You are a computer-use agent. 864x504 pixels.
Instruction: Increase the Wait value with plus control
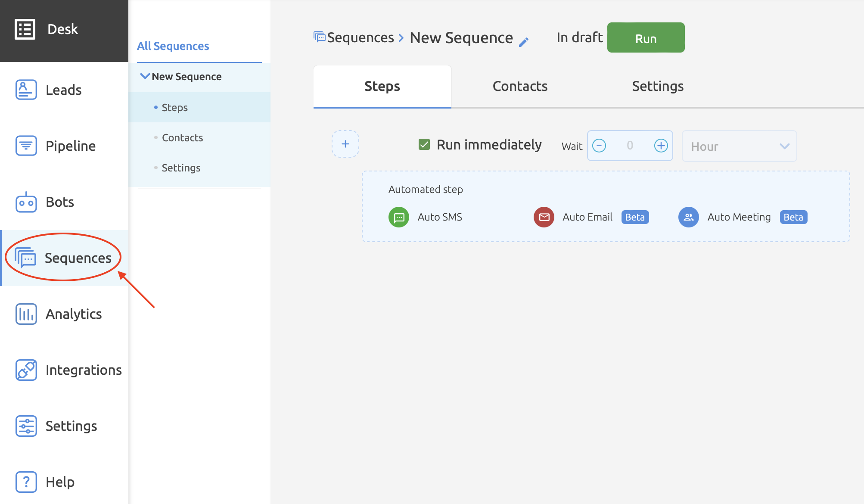[661, 146]
